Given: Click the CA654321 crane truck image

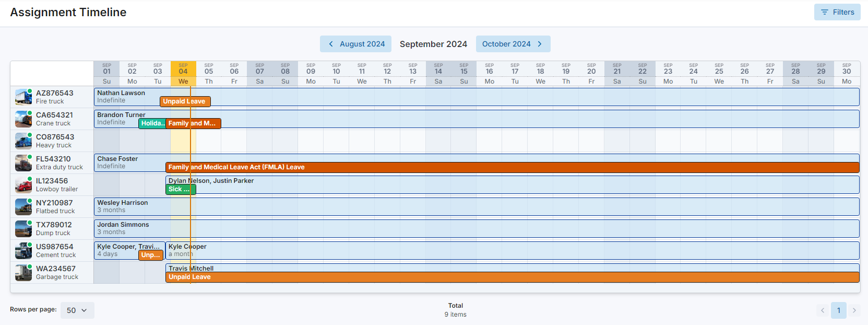Looking at the screenshot, I should click(23, 119).
